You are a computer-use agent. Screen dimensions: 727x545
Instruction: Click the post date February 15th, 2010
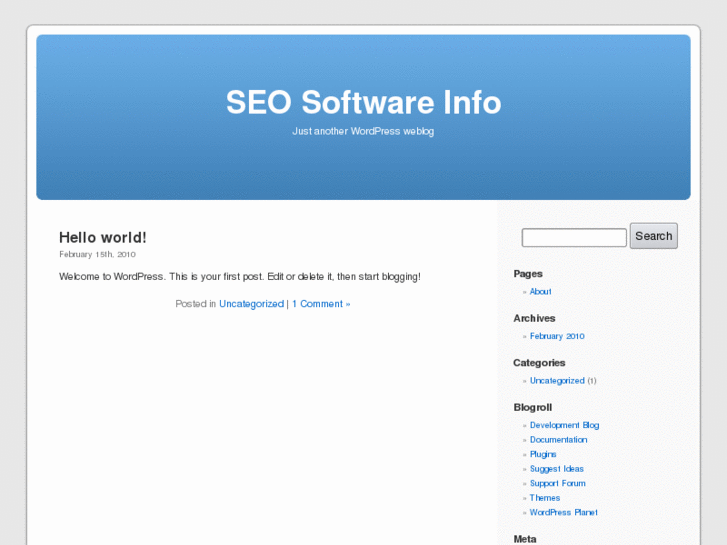coord(97,255)
